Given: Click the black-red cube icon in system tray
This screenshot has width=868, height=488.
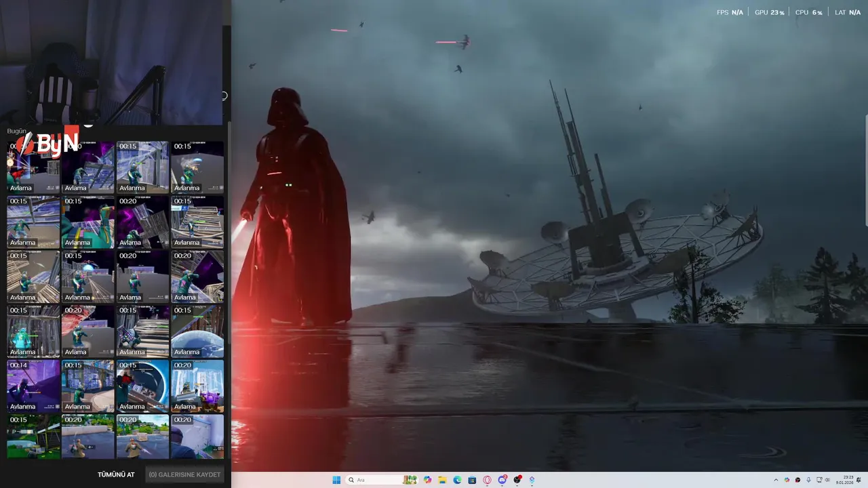Looking at the screenshot, I should 797,480.
